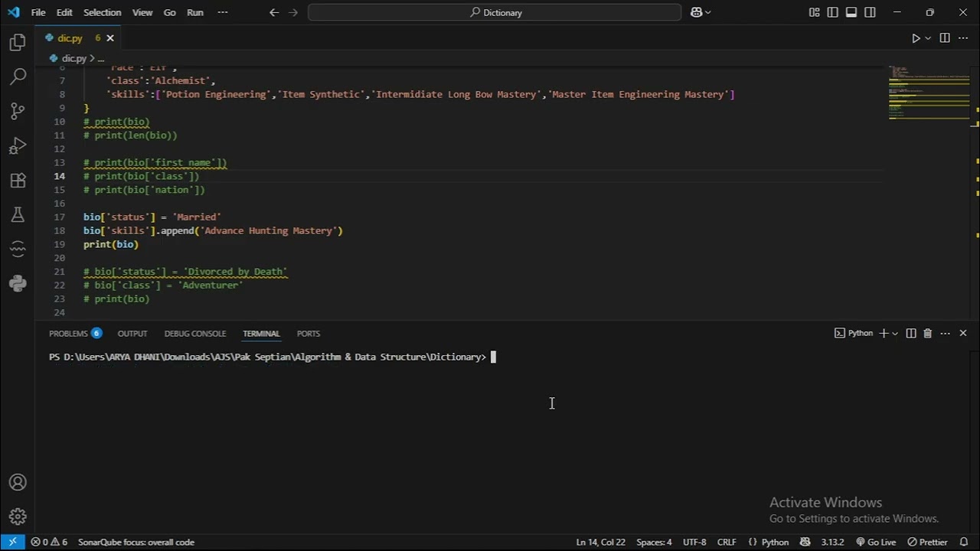Open the Edit menu

pyautogui.click(x=64, y=12)
